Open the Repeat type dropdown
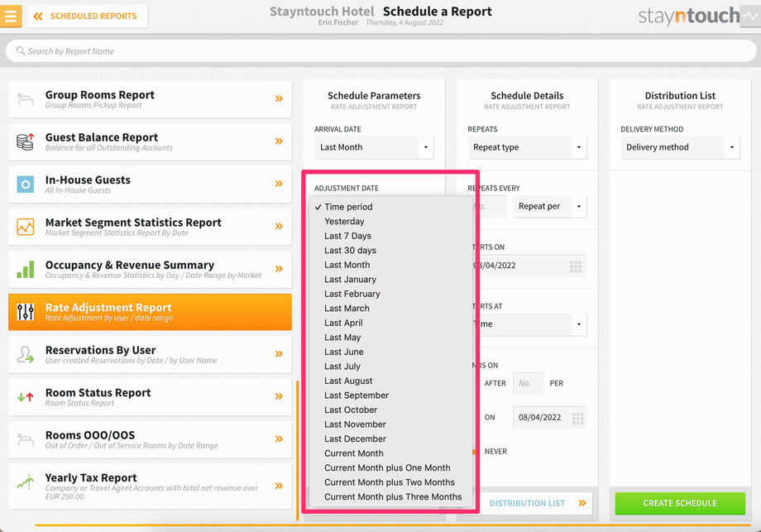Image resolution: width=761 pixels, height=532 pixels. point(527,147)
